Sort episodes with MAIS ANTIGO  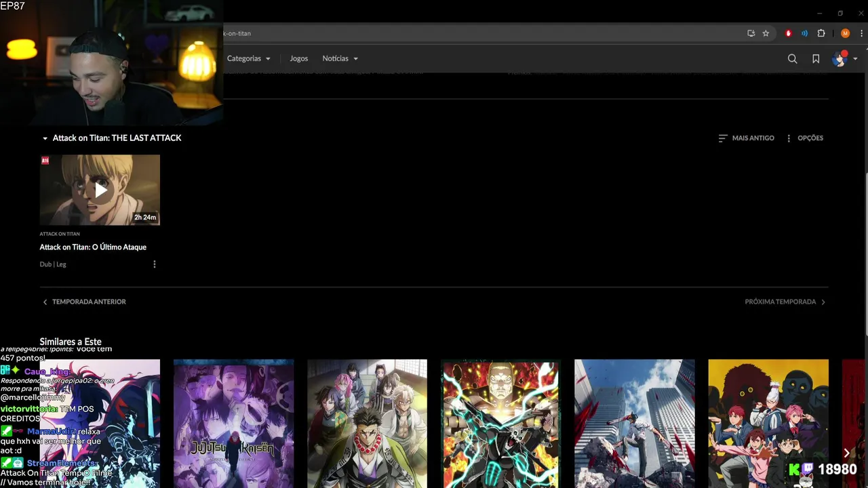[746, 138]
